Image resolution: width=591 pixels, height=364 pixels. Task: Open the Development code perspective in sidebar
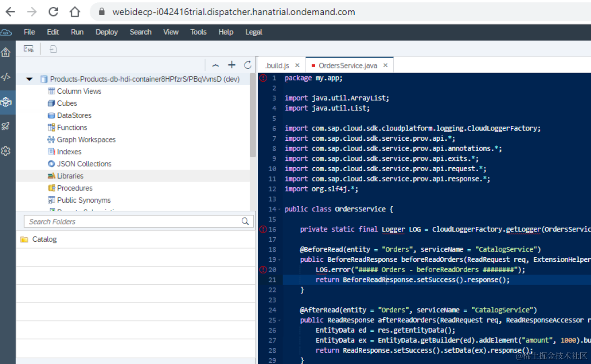(x=6, y=77)
